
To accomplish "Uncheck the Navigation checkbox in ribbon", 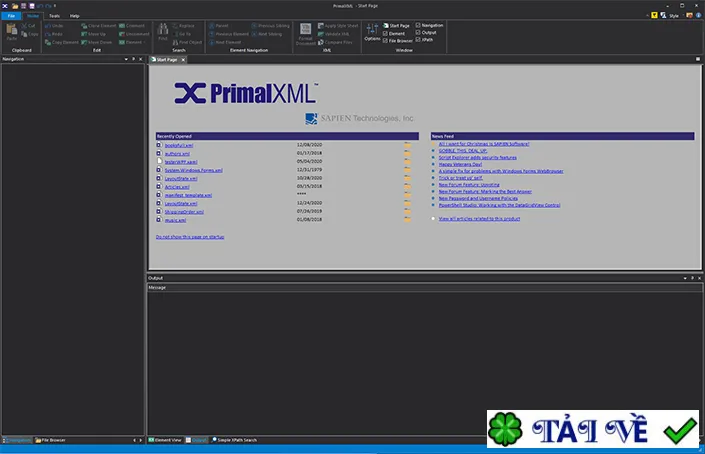I will [418, 25].
